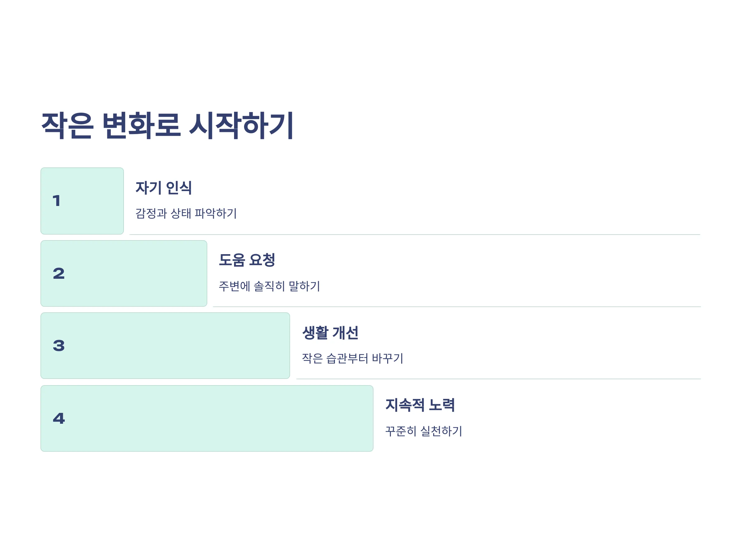Click the heading 자기 인식
The width and height of the screenshot is (747, 560).
(163, 188)
